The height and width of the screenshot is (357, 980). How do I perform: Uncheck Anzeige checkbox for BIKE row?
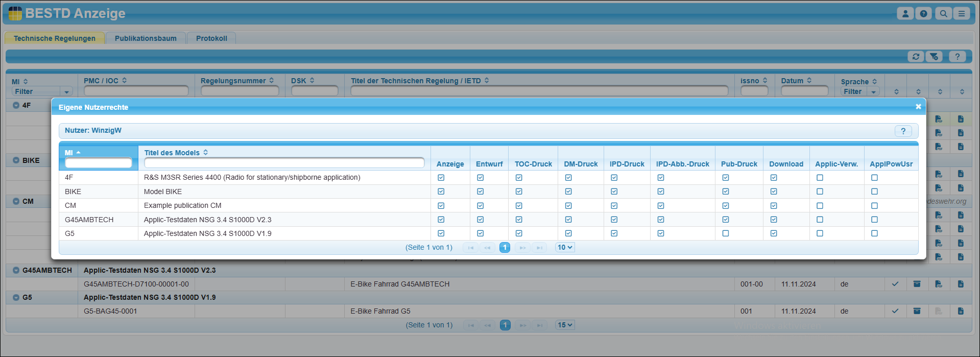click(441, 192)
